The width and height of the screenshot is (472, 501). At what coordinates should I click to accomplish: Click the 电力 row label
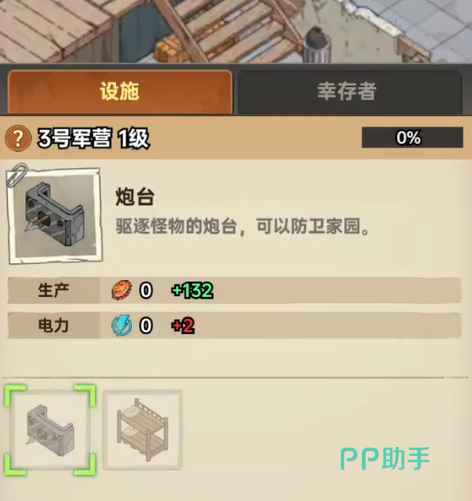pos(53,325)
